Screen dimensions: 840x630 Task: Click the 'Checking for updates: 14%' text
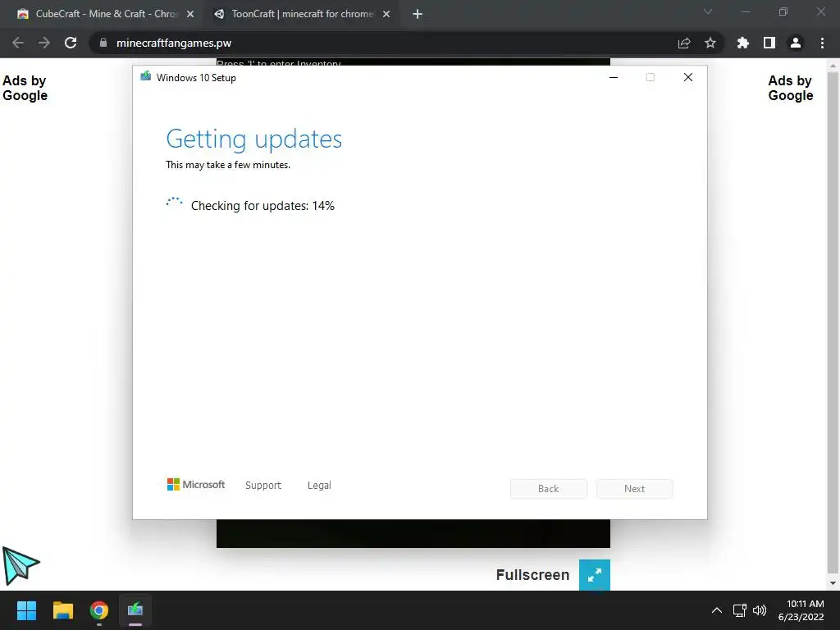(x=262, y=206)
